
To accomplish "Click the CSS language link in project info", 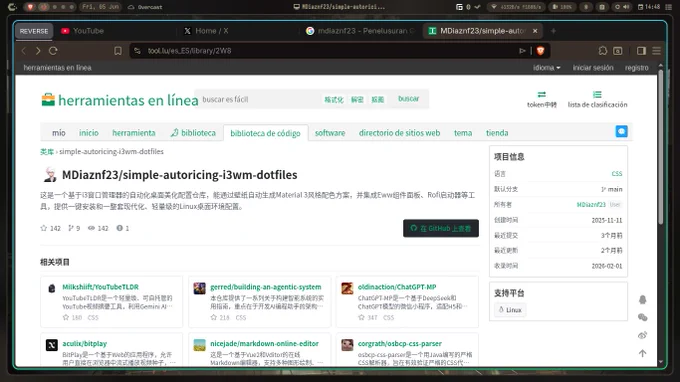I will point(617,174).
